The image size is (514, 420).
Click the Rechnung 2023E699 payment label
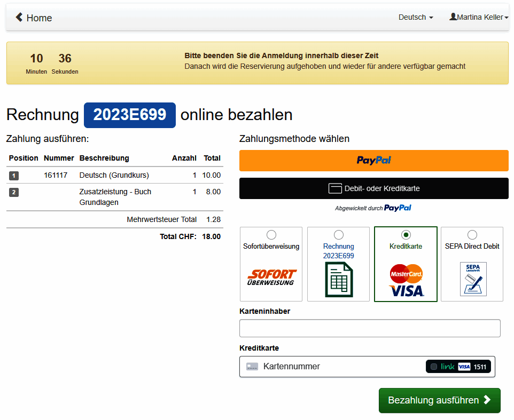338,251
